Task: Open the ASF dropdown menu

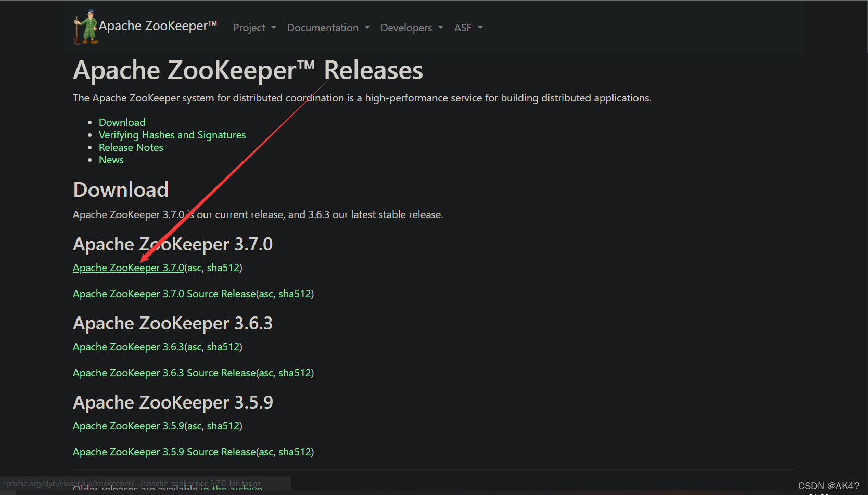Action: (x=468, y=28)
